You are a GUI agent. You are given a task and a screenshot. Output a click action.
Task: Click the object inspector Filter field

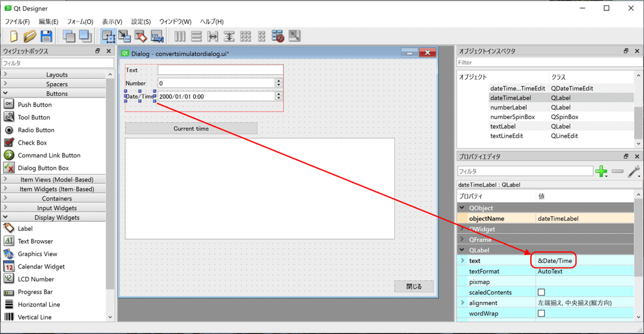(548, 63)
